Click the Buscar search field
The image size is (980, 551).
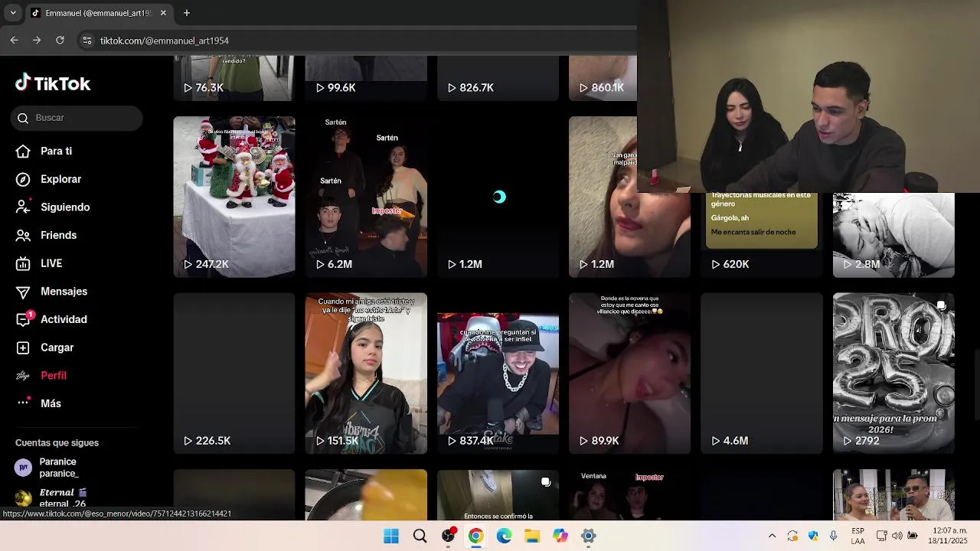point(77,118)
